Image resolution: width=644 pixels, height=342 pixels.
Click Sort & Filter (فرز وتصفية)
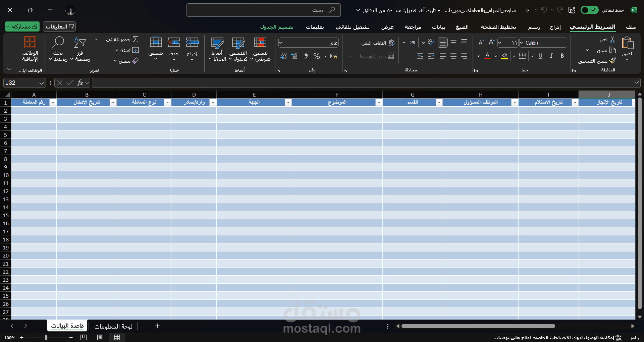point(80,49)
